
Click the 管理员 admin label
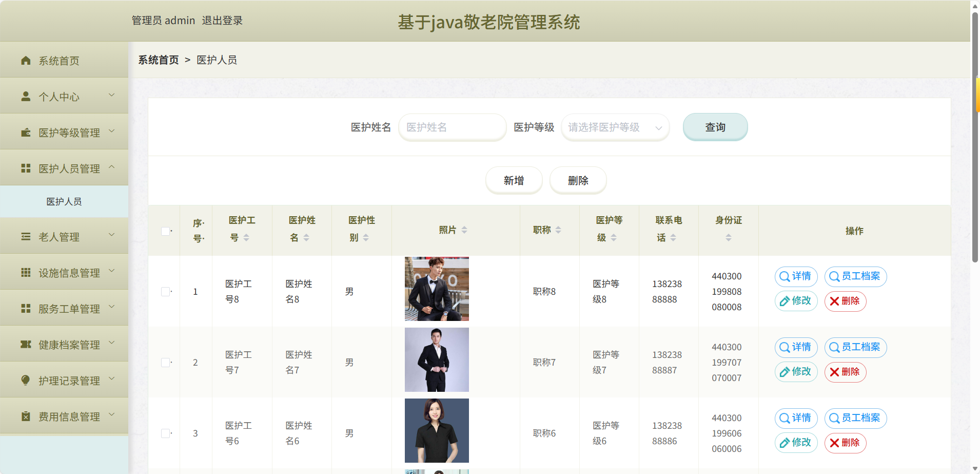[163, 21]
